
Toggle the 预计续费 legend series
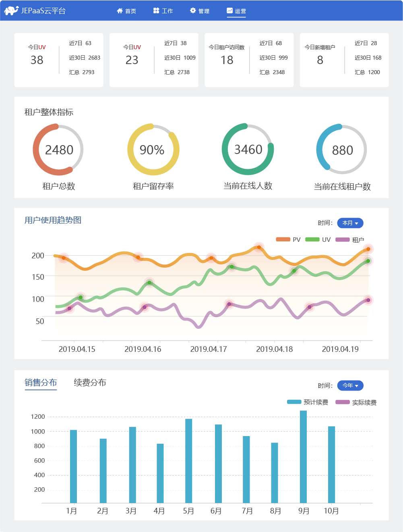[308, 402]
